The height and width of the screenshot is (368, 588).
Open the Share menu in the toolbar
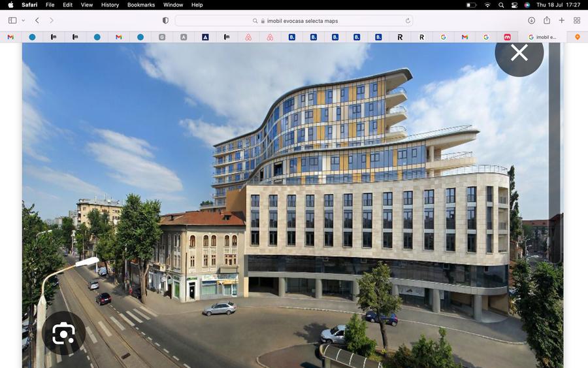[x=547, y=20]
